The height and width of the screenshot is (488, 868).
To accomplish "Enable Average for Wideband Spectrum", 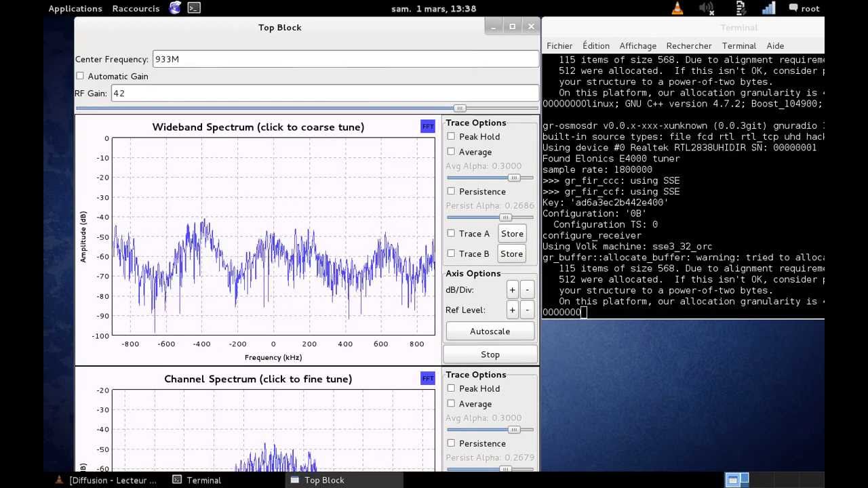I will tap(451, 152).
